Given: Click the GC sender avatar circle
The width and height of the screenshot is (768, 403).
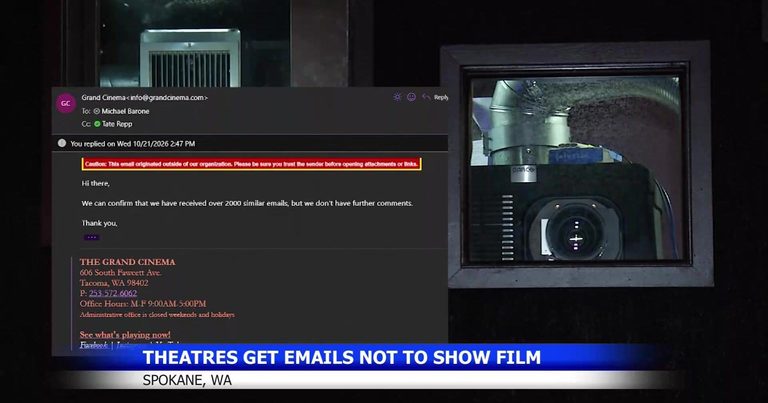Looking at the screenshot, I should (66, 103).
